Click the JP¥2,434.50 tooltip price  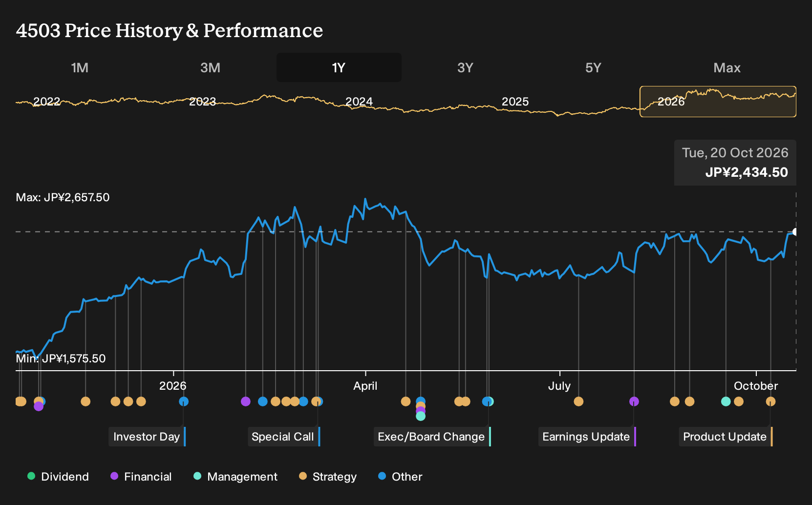[x=747, y=172]
